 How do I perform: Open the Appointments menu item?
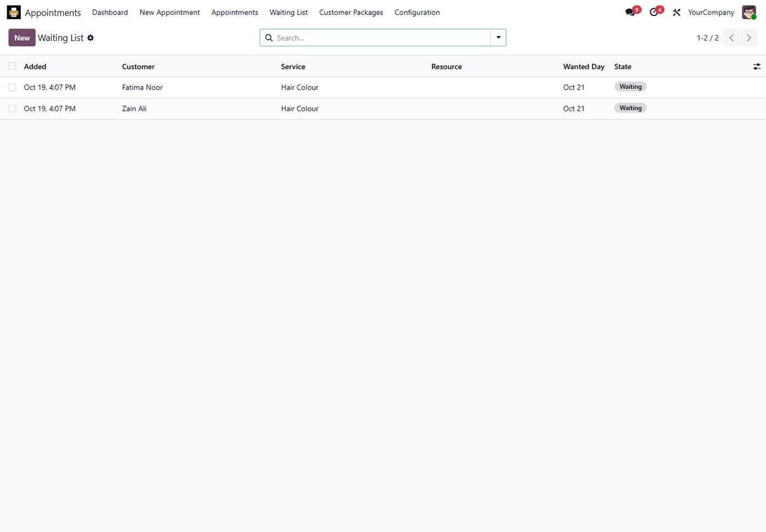click(x=235, y=12)
